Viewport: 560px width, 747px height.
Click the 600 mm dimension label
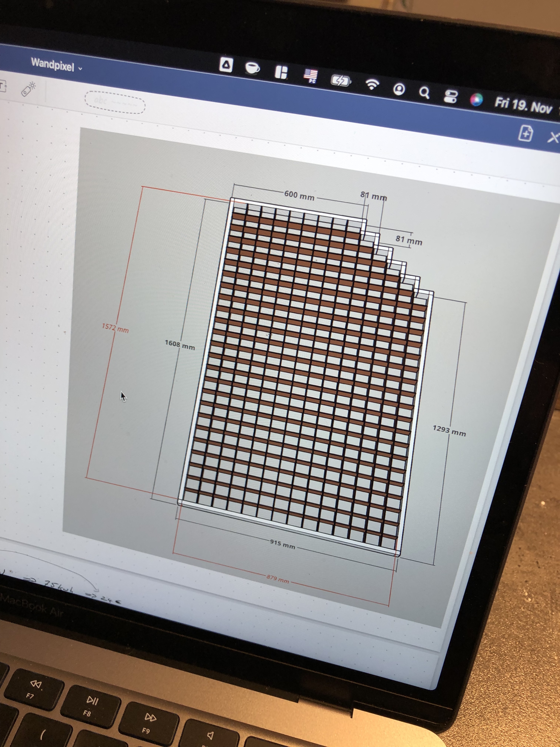[299, 195]
